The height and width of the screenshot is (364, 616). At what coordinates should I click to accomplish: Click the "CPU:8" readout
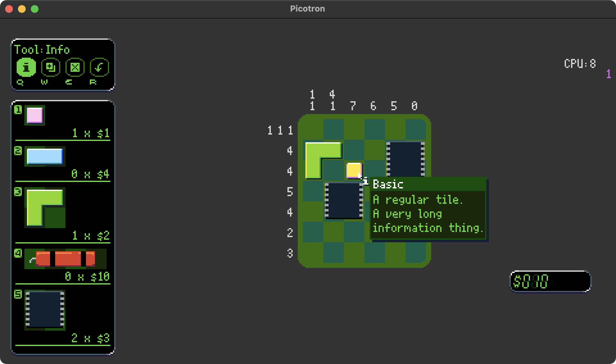[x=580, y=63]
